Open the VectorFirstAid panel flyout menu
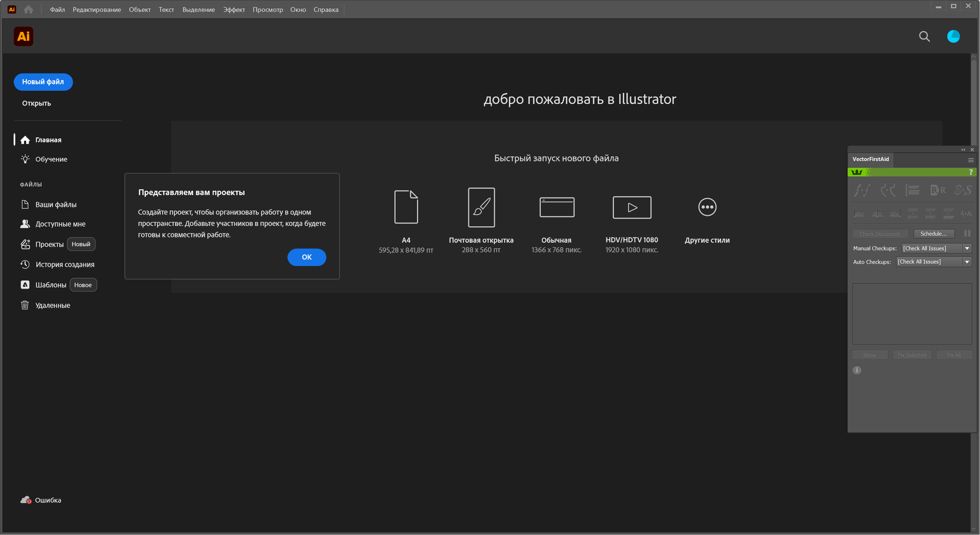 click(x=971, y=159)
